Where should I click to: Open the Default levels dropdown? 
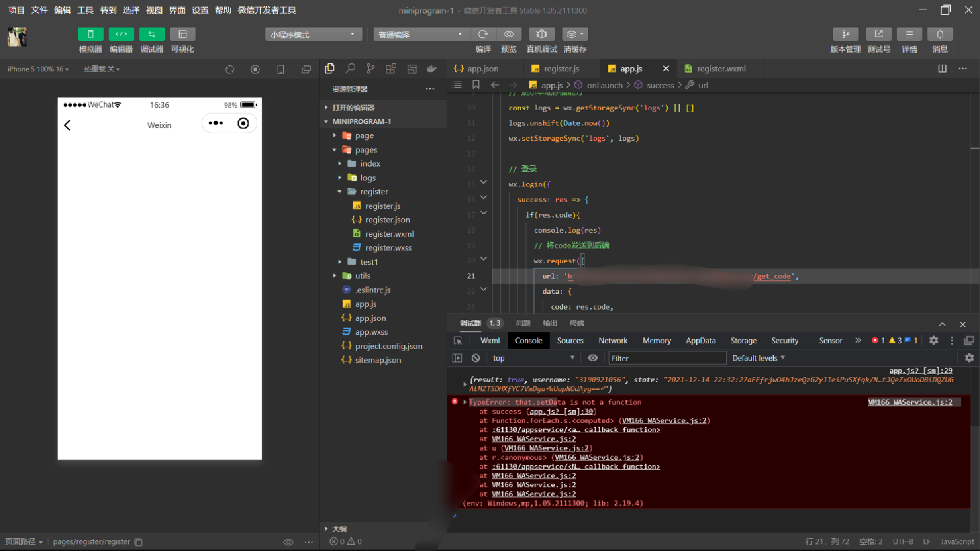758,358
